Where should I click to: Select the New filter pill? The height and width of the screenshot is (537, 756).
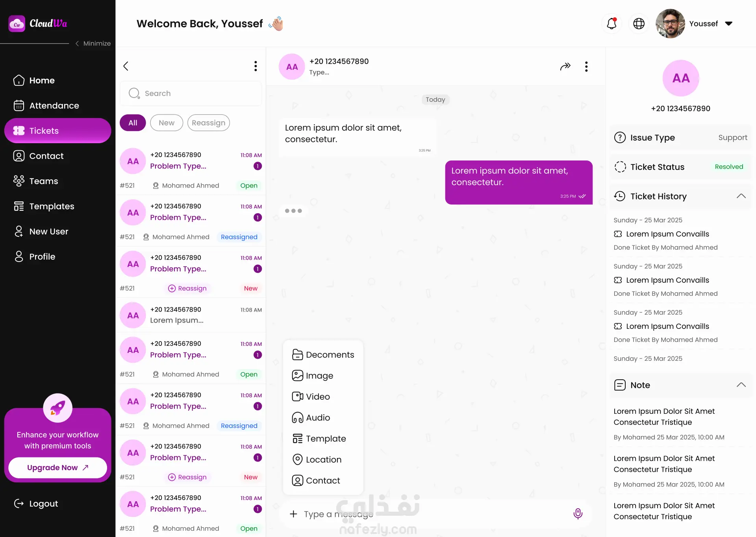pyautogui.click(x=167, y=123)
